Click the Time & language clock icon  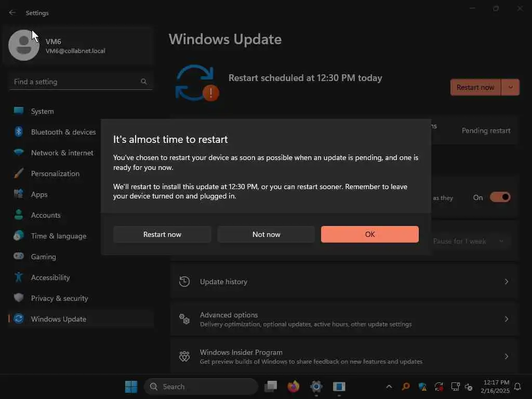tap(19, 235)
